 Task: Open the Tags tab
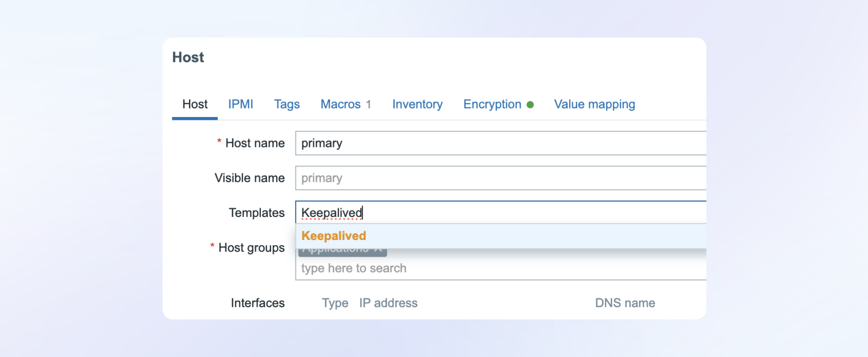pyautogui.click(x=286, y=104)
